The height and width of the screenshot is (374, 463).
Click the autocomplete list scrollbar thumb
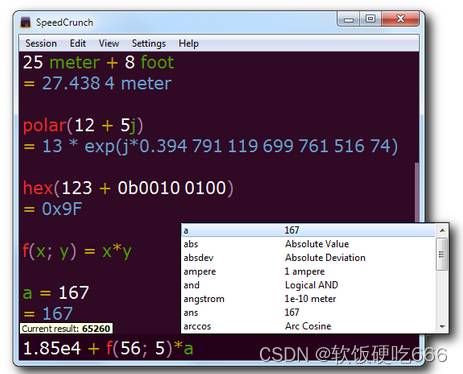(x=442, y=254)
